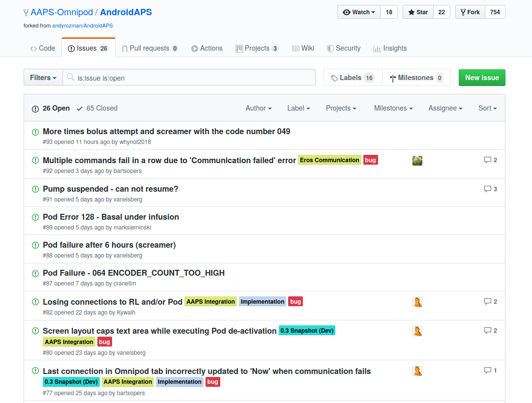Screen dimensions: 532x403
Task: Open the Security tab
Action: point(343,48)
